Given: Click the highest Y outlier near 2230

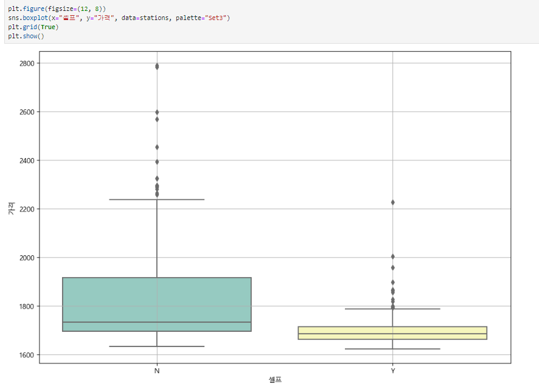Looking at the screenshot, I should click(393, 203).
